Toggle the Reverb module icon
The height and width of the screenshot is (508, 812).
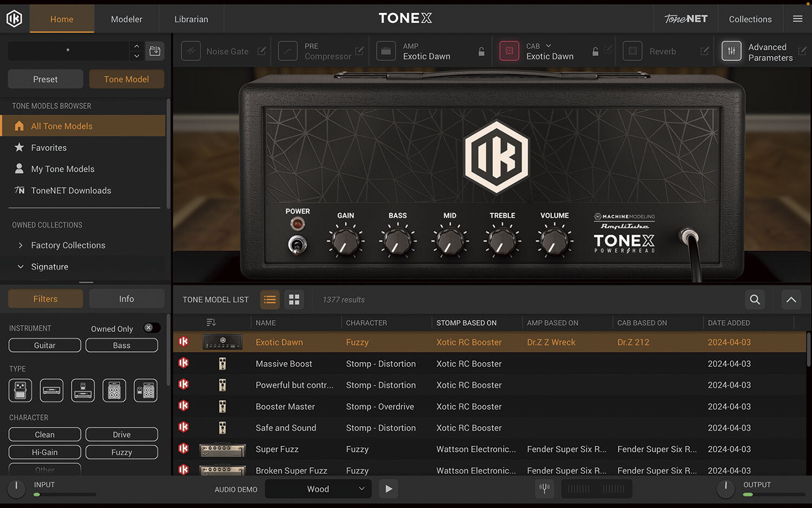[x=632, y=51]
